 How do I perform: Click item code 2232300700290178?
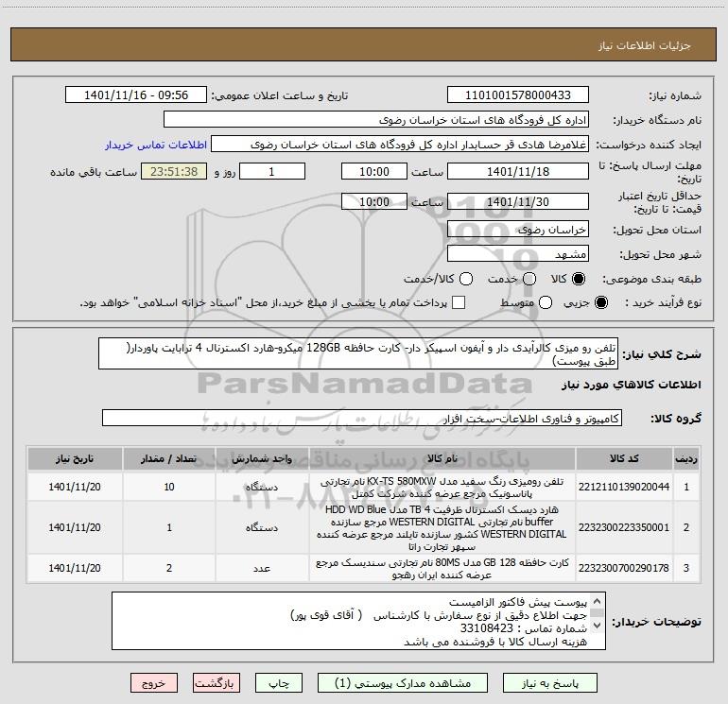pyautogui.click(x=624, y=568)
